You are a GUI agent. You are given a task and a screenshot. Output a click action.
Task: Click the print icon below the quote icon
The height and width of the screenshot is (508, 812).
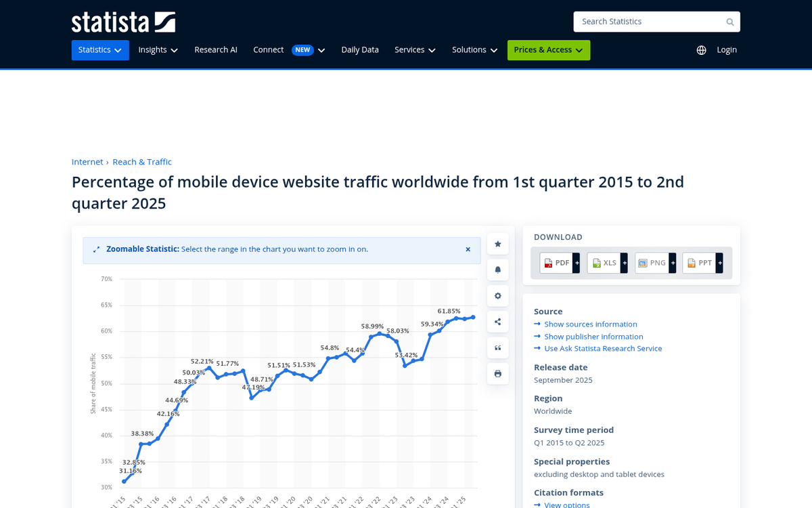497,373
